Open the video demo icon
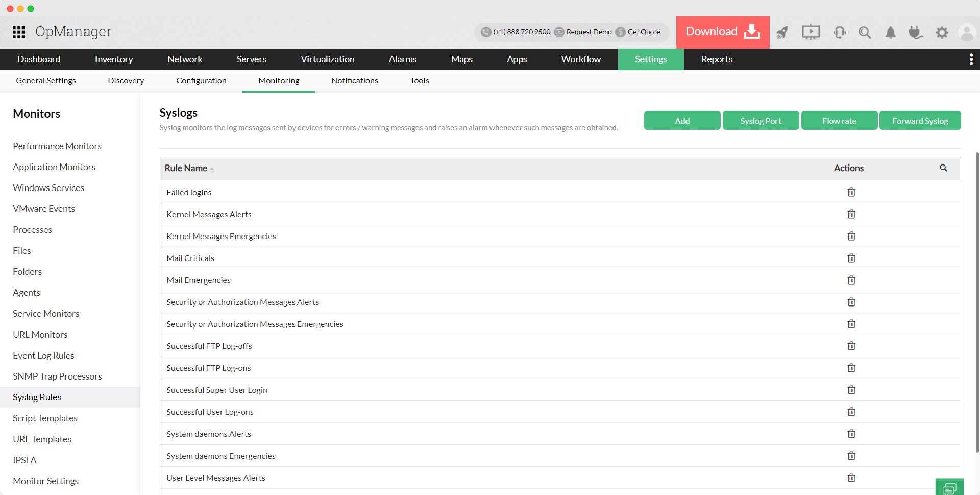Screen dimensions: 980x495 pos(811,32)
